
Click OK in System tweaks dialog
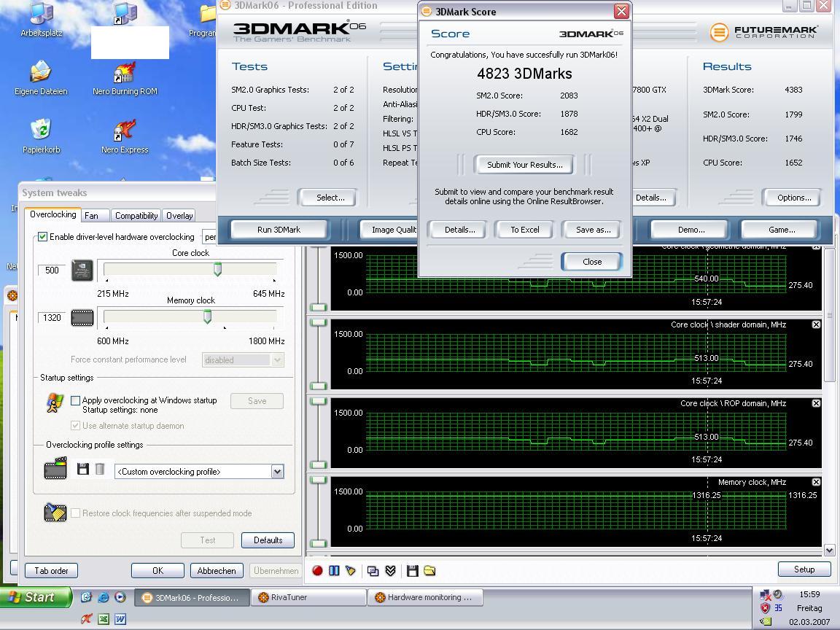[157, 570]
